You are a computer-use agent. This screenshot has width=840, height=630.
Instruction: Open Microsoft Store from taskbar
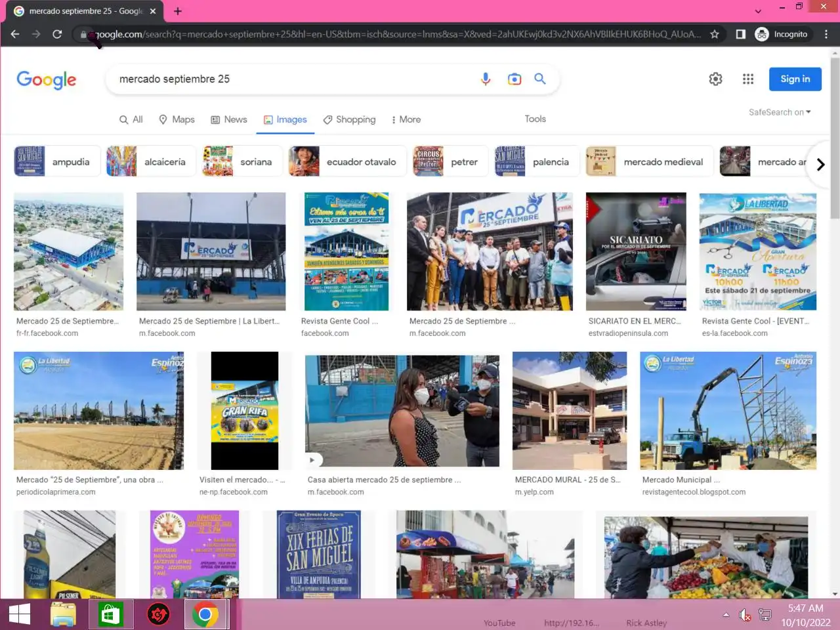(110, 615)
